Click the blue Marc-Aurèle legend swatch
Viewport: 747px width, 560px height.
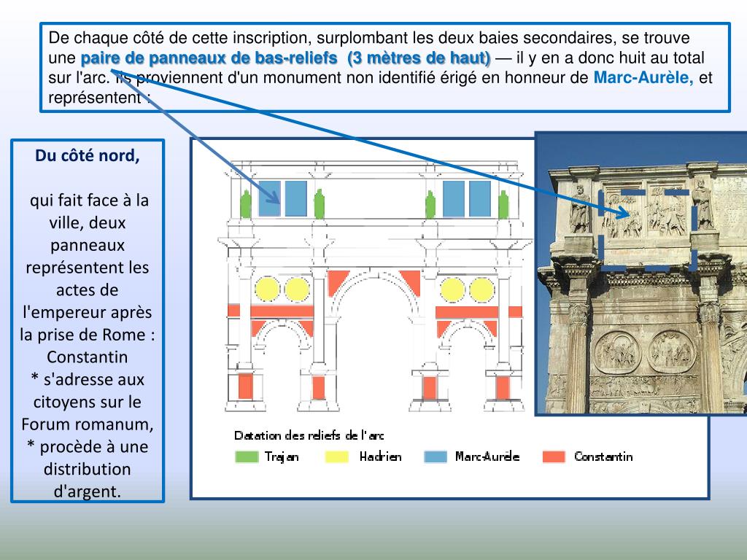click(436, 456)
